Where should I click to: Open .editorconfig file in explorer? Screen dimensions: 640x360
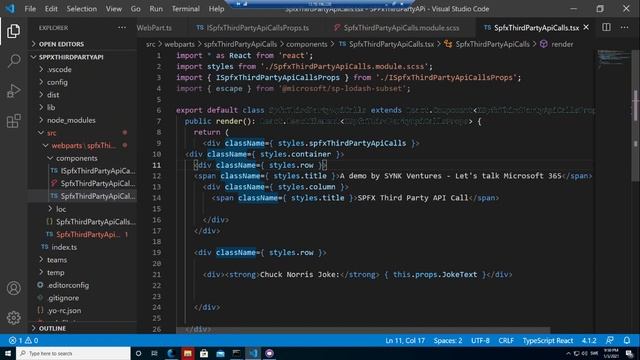tap(68, 285)
